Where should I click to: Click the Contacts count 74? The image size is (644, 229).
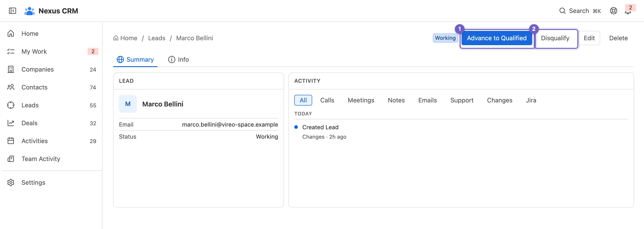click(93, 87)
